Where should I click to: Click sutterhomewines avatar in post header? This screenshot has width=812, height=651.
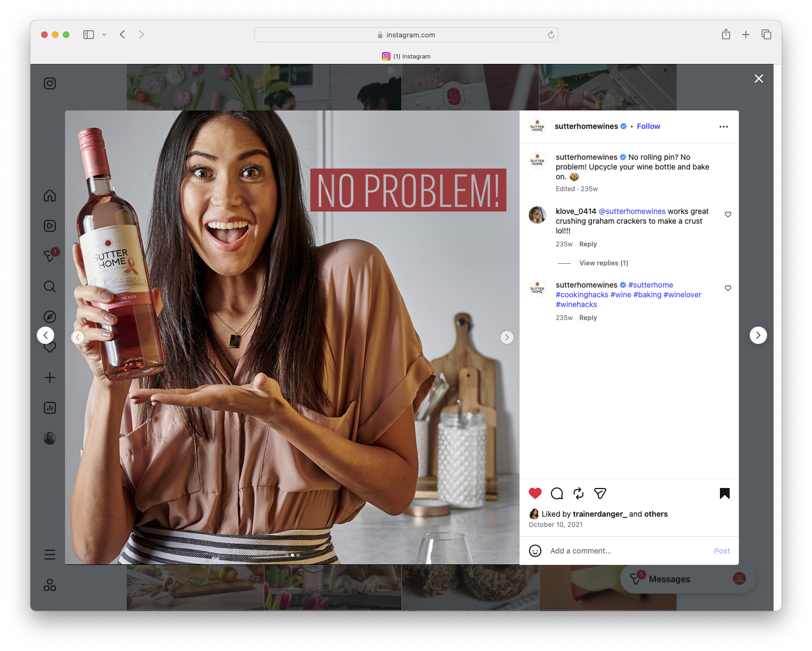pos(537,127)
